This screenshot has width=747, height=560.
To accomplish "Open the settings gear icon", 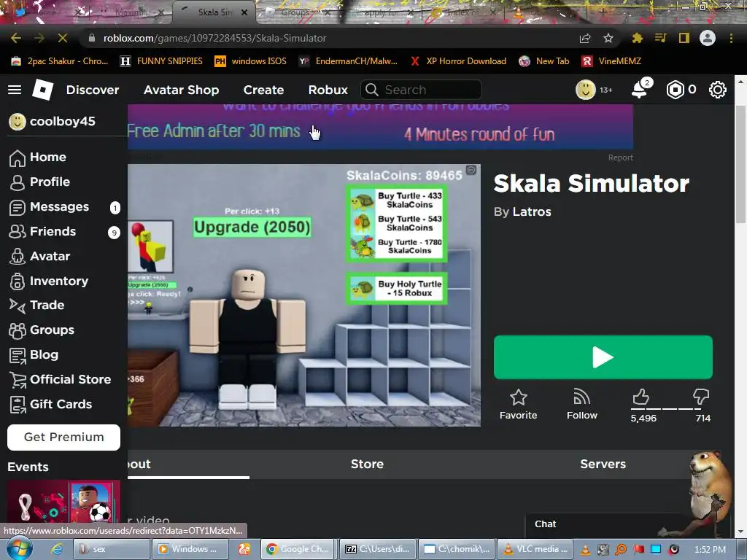I will [718, 90].
